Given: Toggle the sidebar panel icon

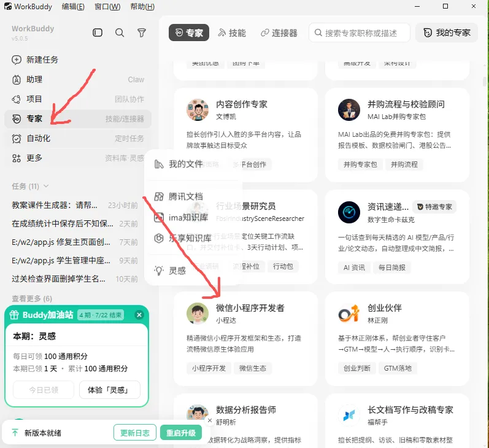Looking at the screenshot, I should [x=98, y=33].
